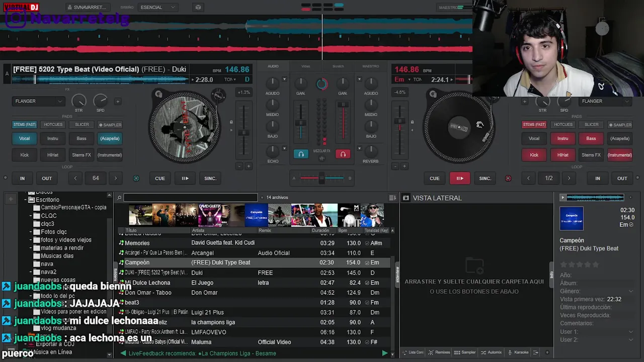The height and width of the screenshot is (362, 644).
Task: Click the Campeón album art thumbnail
Action: pos(572,219)
